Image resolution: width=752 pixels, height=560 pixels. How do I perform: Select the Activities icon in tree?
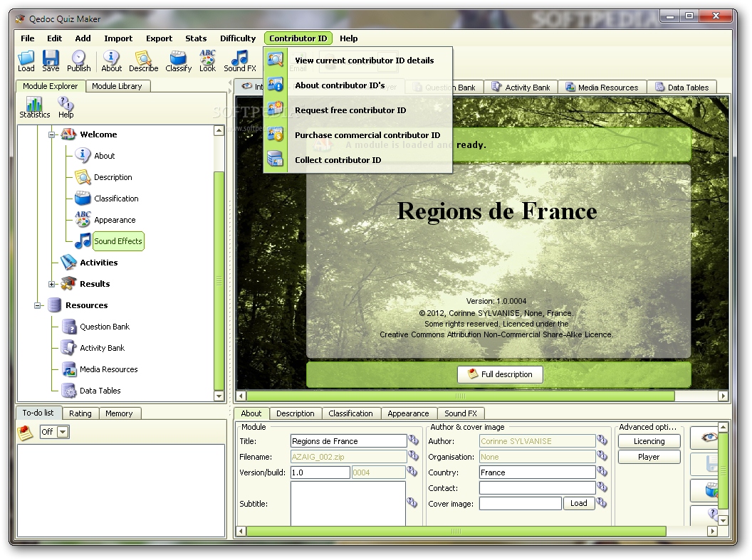[x=68, y=263]
